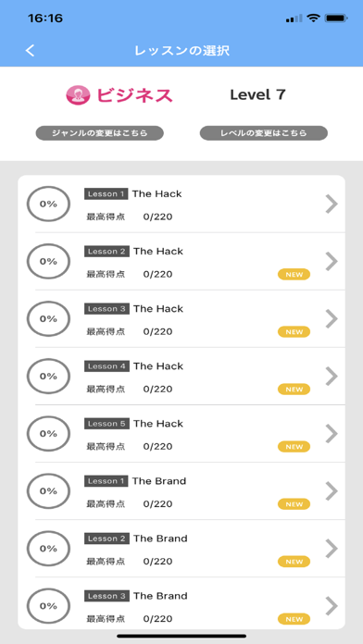This screenshot has width=363, height=644.
Task: Click chevron for Lesson 2 The Brand
Action: click(332, 549)
